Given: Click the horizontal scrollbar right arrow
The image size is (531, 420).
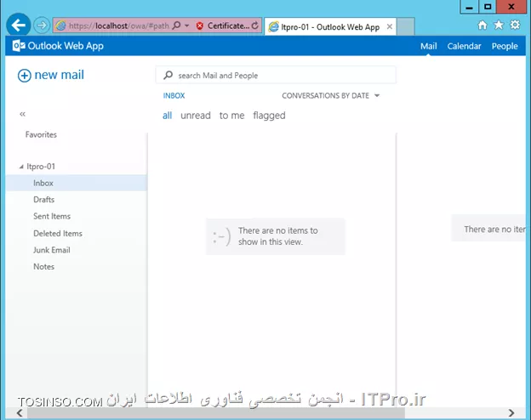Looking at the screenshot, I should pyautogui.click(x=511, y=413).
